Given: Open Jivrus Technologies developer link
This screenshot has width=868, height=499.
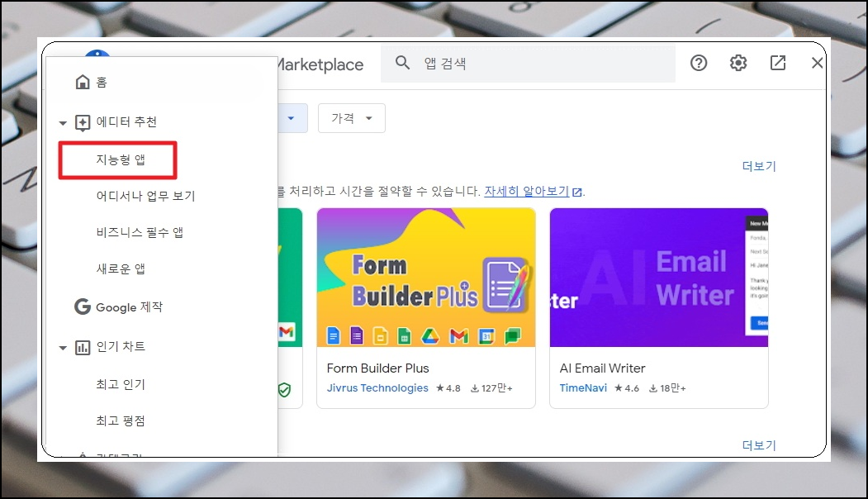Looking at the screenshot, I should click(x=377, y=388).
